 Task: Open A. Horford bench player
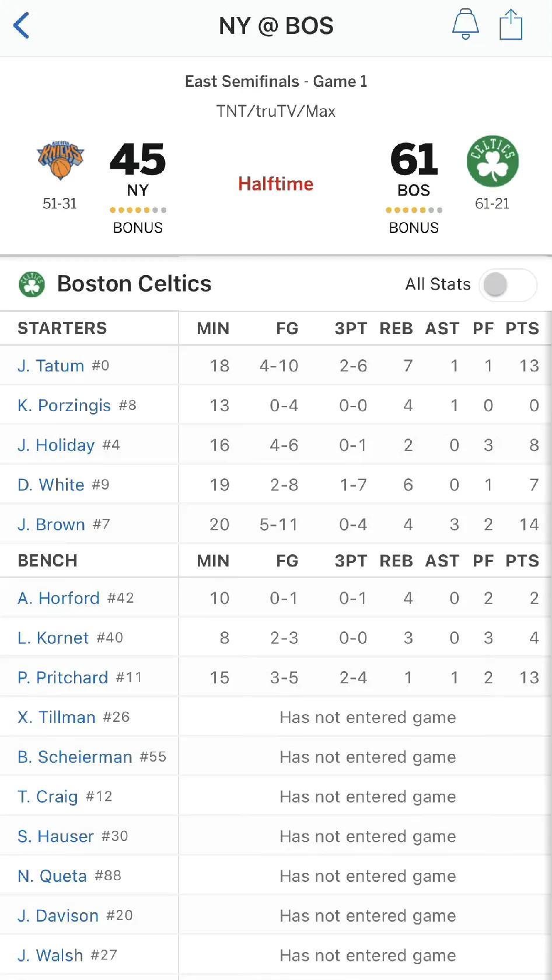58,598
